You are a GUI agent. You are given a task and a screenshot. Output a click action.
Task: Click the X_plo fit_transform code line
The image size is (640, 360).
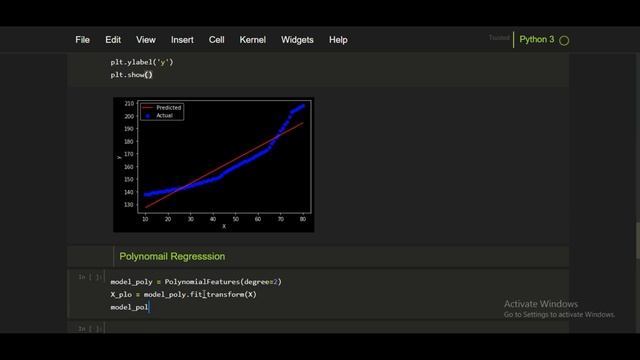pos(183,294)
